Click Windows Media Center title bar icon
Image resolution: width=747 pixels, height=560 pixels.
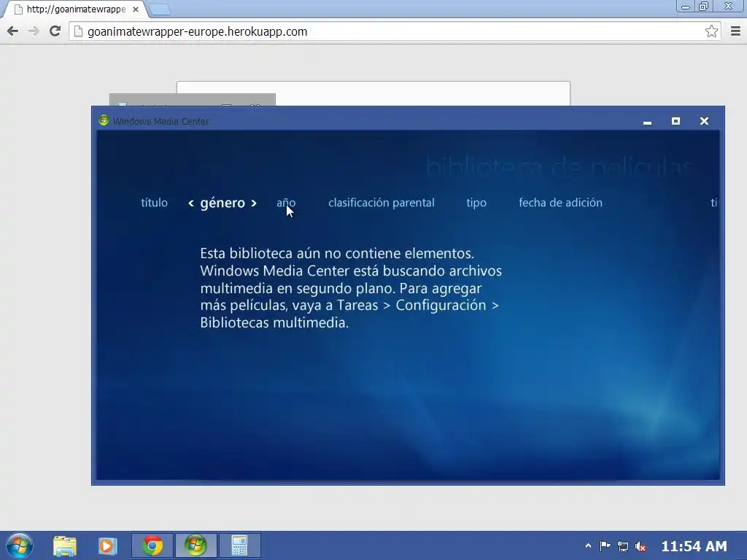[x=104, y=120]
